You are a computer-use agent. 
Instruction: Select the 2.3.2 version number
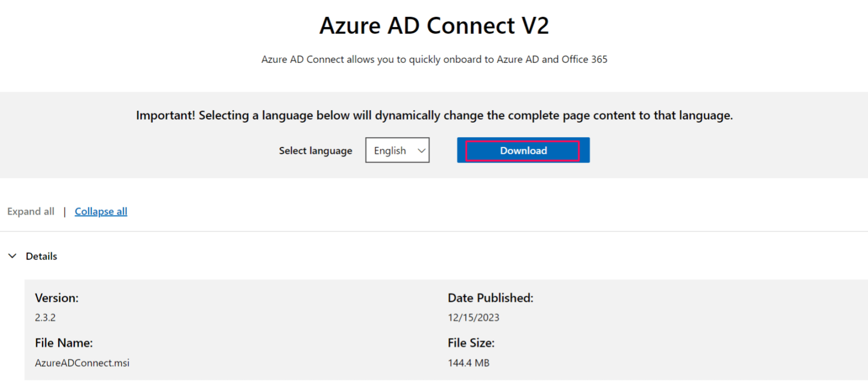(45, 317)
